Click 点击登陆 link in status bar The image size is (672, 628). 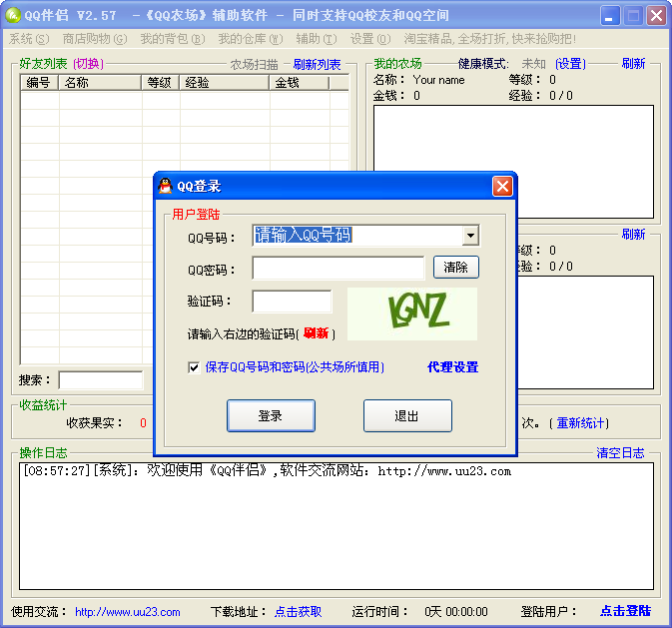point(625,611)
